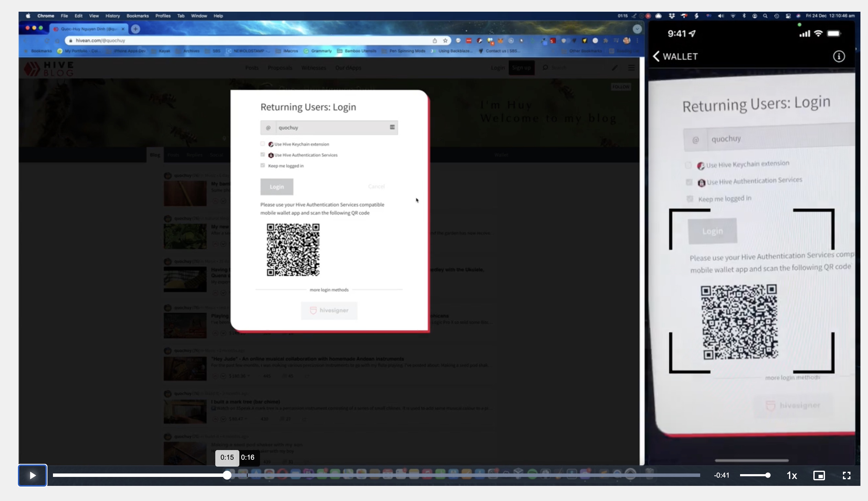Click the Hive Blog header Login link
Viewport: 868px width, 501px height.
[498, 68]
